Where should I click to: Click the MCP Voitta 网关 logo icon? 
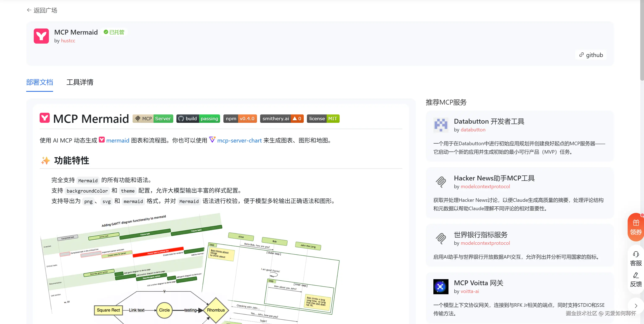(x=441, y=286)
